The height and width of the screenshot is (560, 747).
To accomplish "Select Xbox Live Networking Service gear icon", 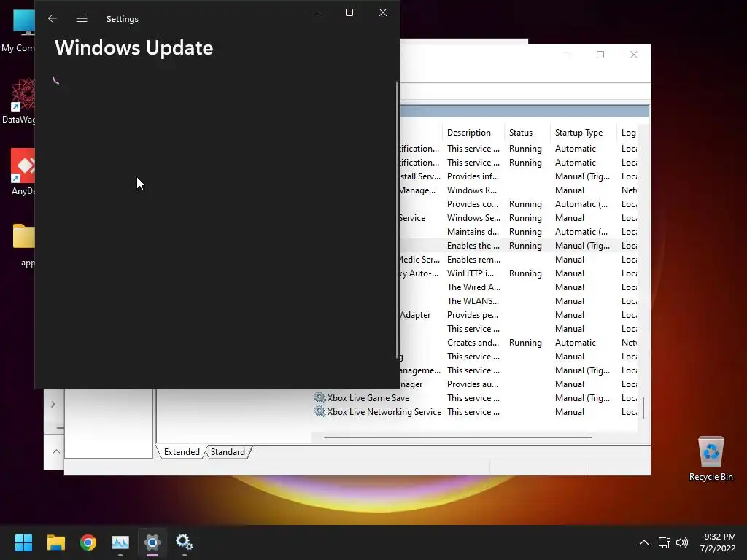I will point(320,411).
